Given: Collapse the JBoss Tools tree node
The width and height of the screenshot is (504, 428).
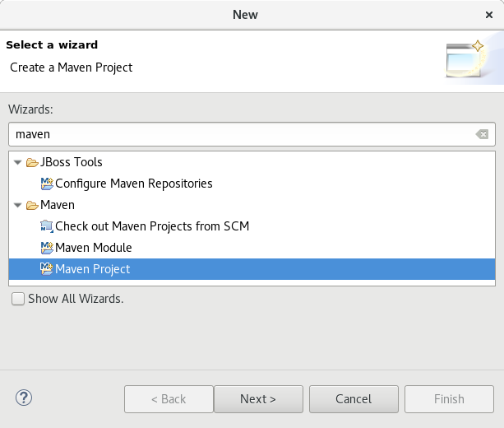Looking at the screenshot, I should pyautogui.click(x=18, y=162).
